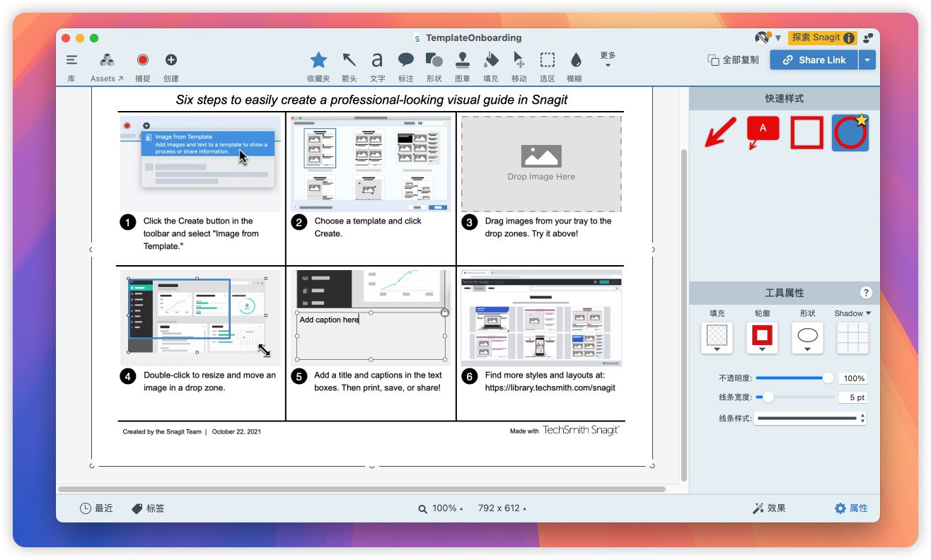The image size is (931, 560).
Task: Click the Create (创建) plus button
Action: tap(171, 66)
